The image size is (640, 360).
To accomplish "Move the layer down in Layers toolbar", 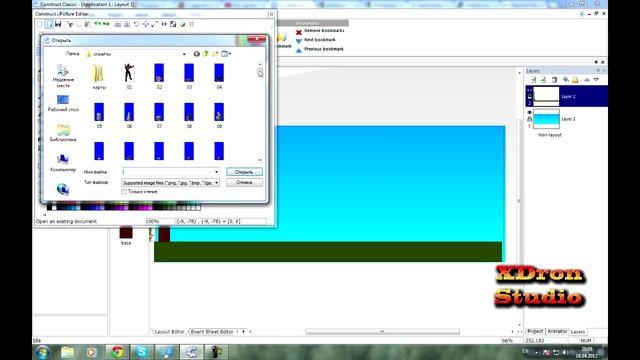I will pos(596,80).
